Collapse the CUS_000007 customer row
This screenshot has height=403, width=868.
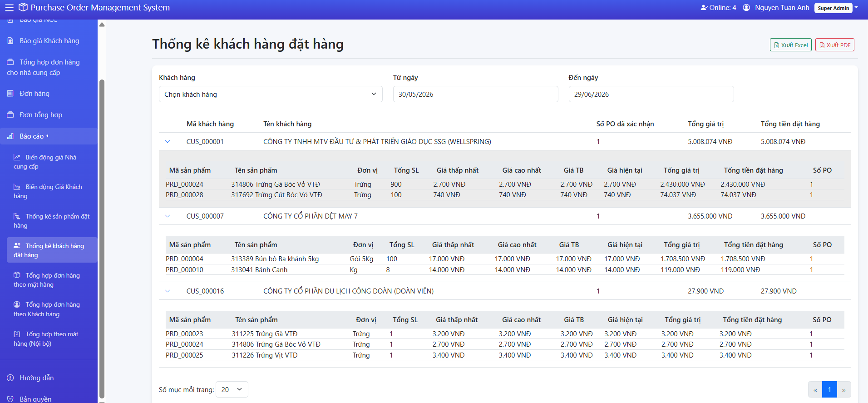click(x=168, y=216)
